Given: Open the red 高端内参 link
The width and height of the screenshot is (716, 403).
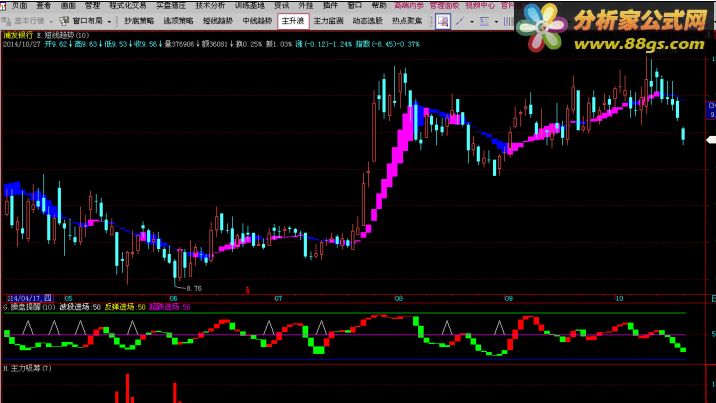Looking at the screenshot, I should pos(409,5).
